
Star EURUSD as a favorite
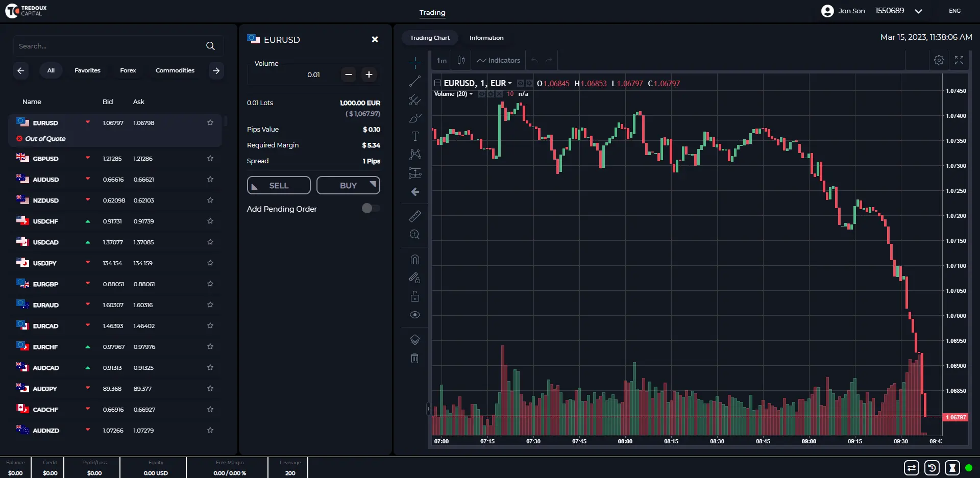210,122
